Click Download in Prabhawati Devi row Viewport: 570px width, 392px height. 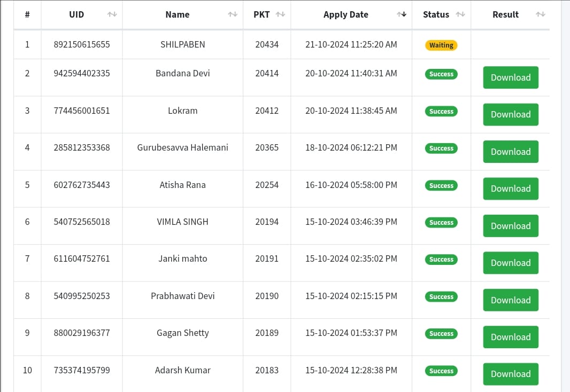510,300
